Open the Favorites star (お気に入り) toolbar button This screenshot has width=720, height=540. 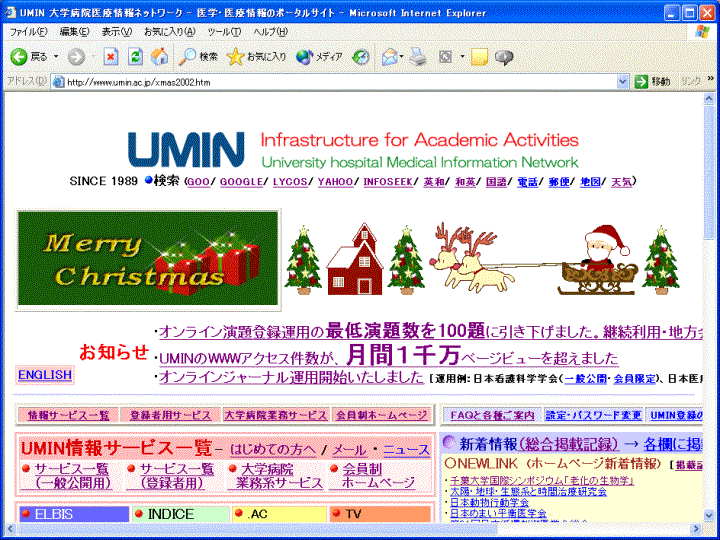pos(257,57)
